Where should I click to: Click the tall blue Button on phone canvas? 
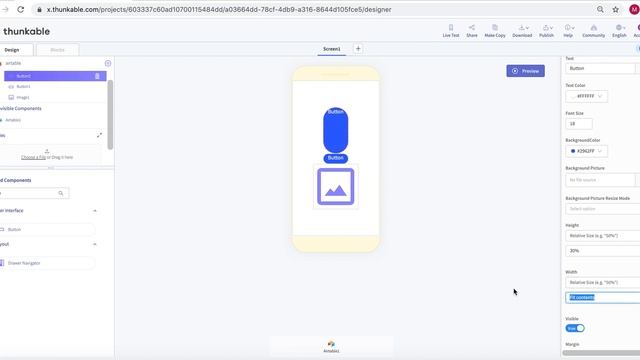point(336,130)
